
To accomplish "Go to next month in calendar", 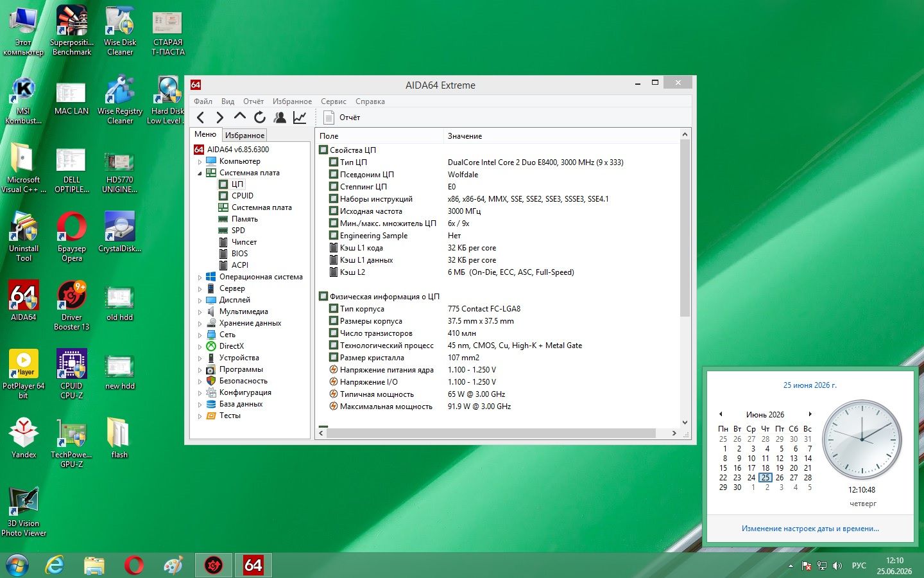I will [x=810, y=414].
